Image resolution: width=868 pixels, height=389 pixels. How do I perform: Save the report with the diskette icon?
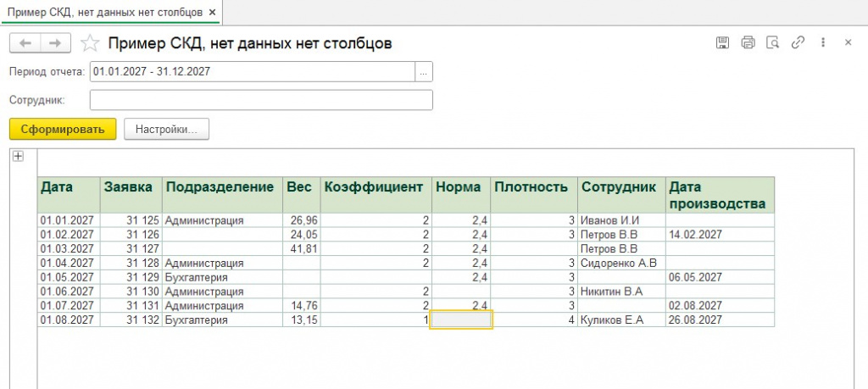(x=722, y=42)
